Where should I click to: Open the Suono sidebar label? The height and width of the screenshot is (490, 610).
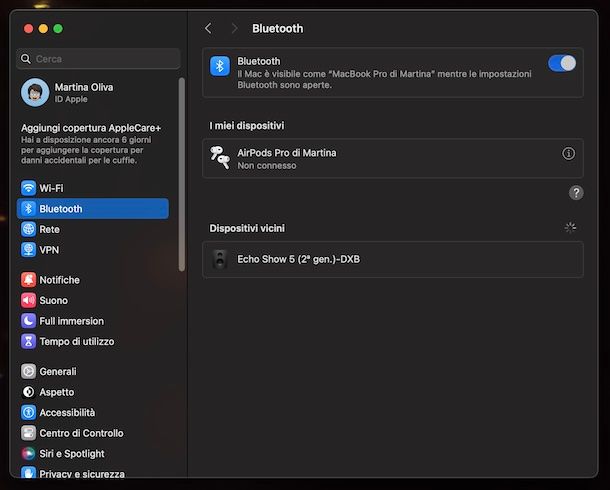coord(54,301)
